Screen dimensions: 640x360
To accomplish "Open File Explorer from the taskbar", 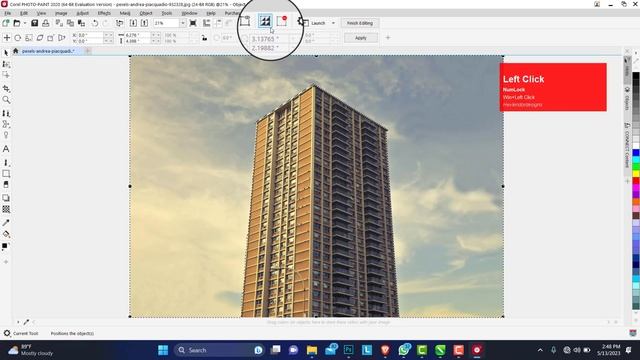I will pyautogui.click(x=312, y=350).
